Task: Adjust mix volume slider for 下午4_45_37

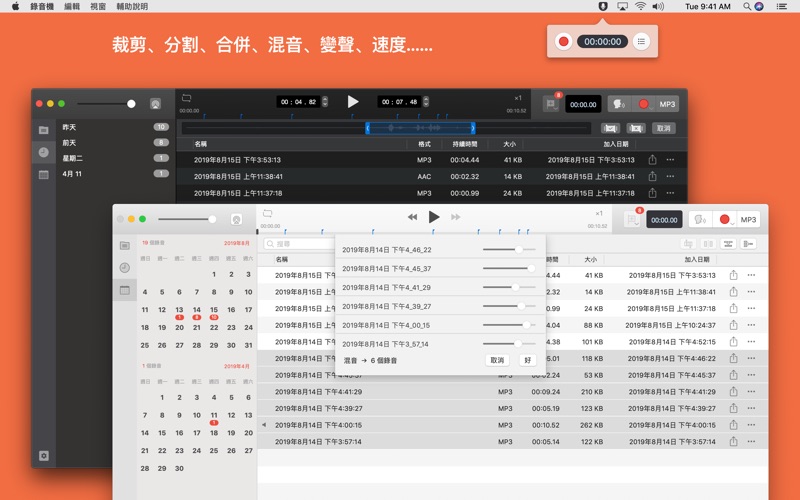Action: 531,268
